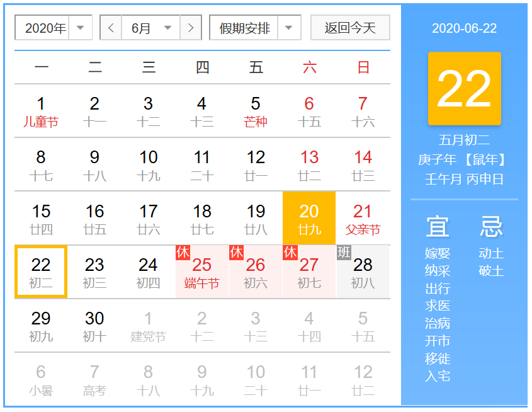Click 入宅 in the 宜 list

coord(438,376)
